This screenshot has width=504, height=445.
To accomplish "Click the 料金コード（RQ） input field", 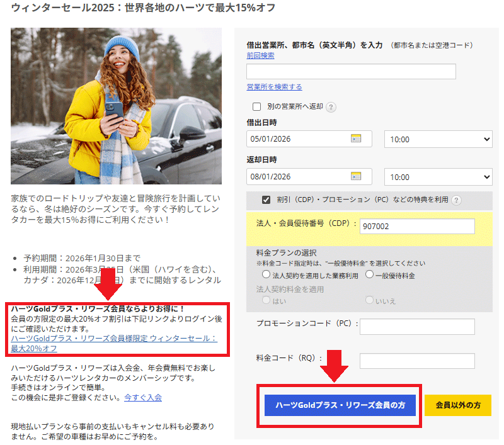I will 416,361.
